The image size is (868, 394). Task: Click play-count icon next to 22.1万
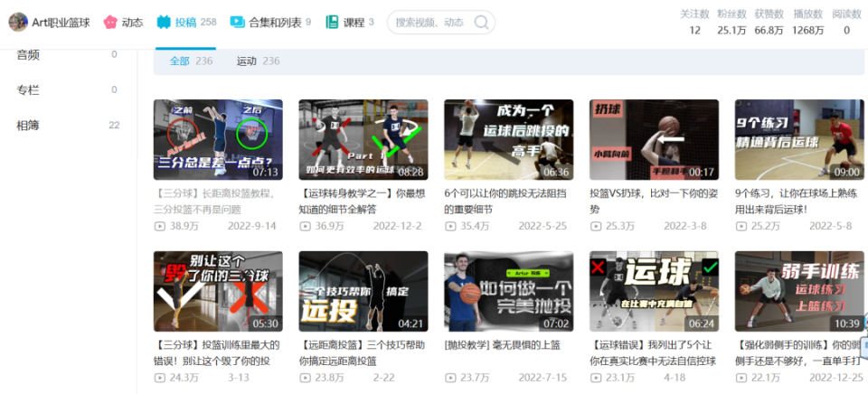[741, 378]
